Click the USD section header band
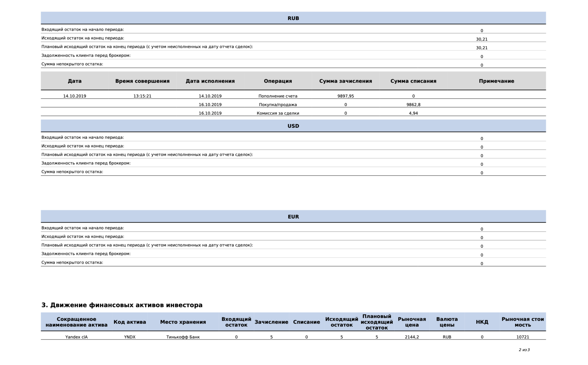The height and width of the screenshot is (365, 588). [x=293, y=126]
